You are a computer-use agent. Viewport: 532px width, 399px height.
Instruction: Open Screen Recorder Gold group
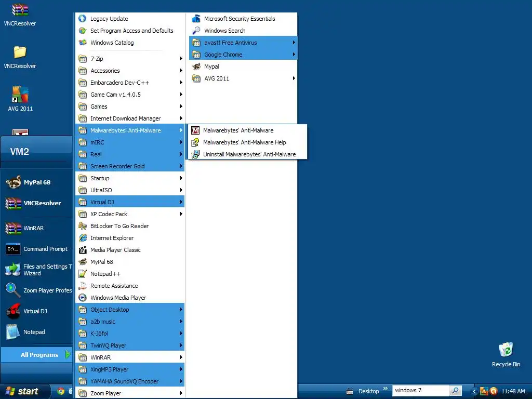tap(129, 166)
